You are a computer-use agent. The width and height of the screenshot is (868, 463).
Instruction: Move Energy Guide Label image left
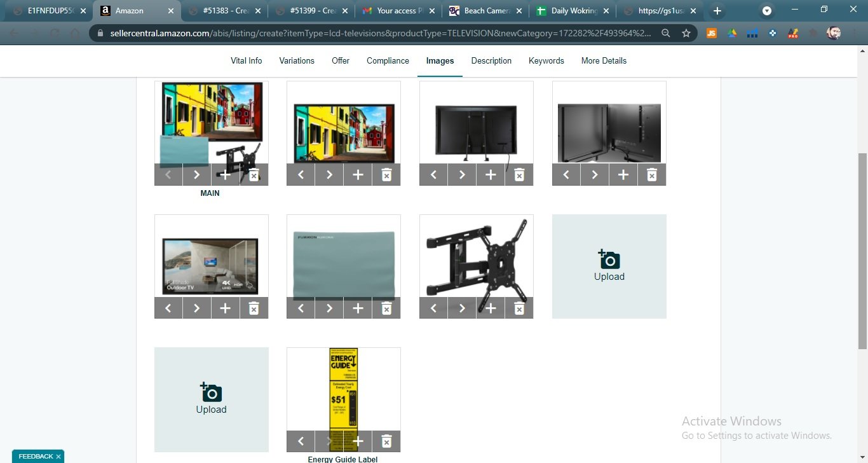(301, 441)
